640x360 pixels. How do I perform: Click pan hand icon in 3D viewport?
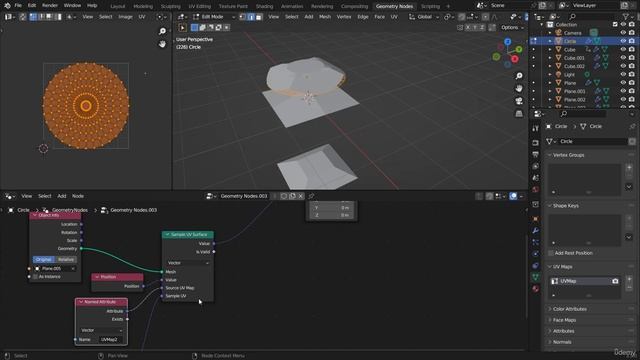[519, 88]
